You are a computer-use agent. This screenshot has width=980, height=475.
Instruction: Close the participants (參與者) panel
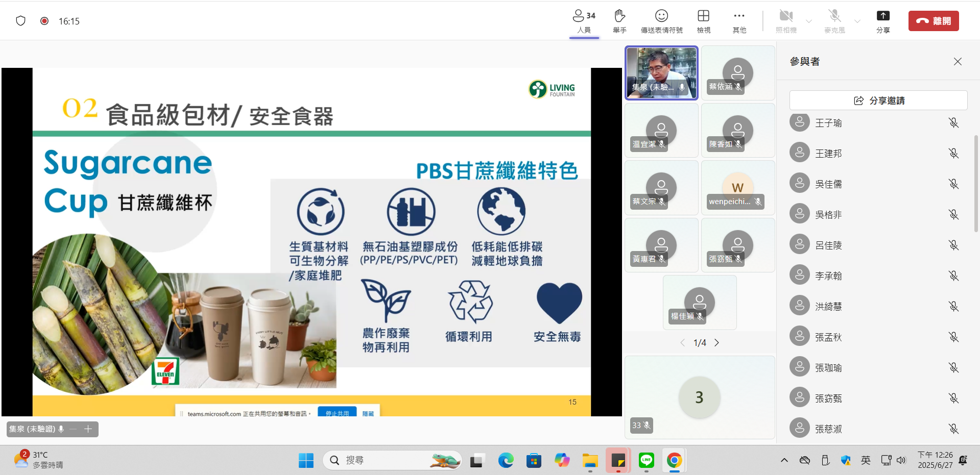[958, 62]
